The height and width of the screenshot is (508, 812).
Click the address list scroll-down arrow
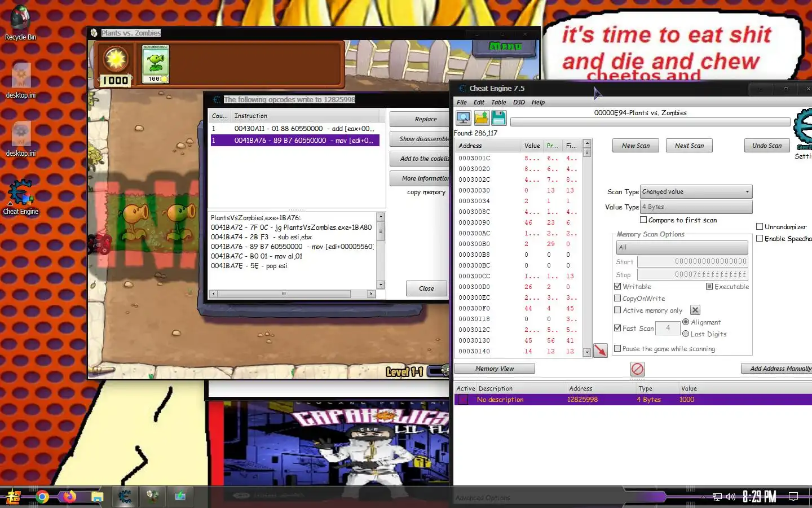(x=587, y=352)
